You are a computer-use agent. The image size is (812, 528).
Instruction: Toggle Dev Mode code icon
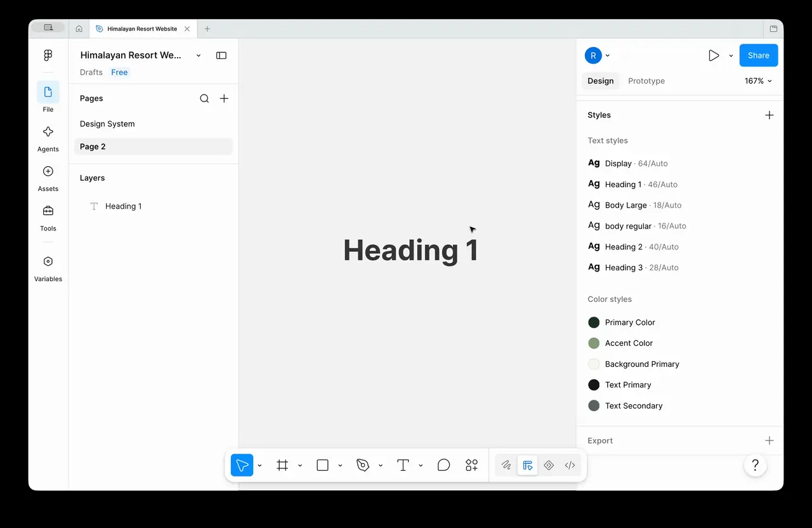[570, 465]
